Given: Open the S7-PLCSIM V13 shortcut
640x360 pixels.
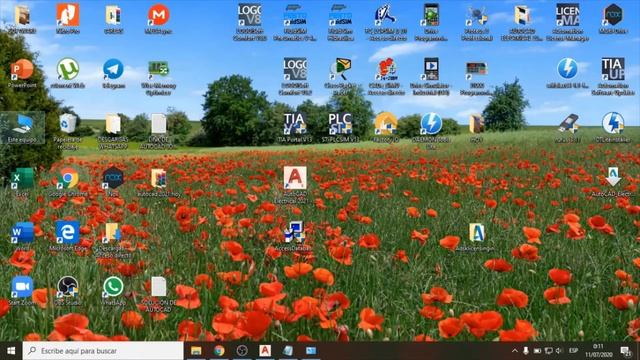Looking at the screenshot, I should [340, 123].
